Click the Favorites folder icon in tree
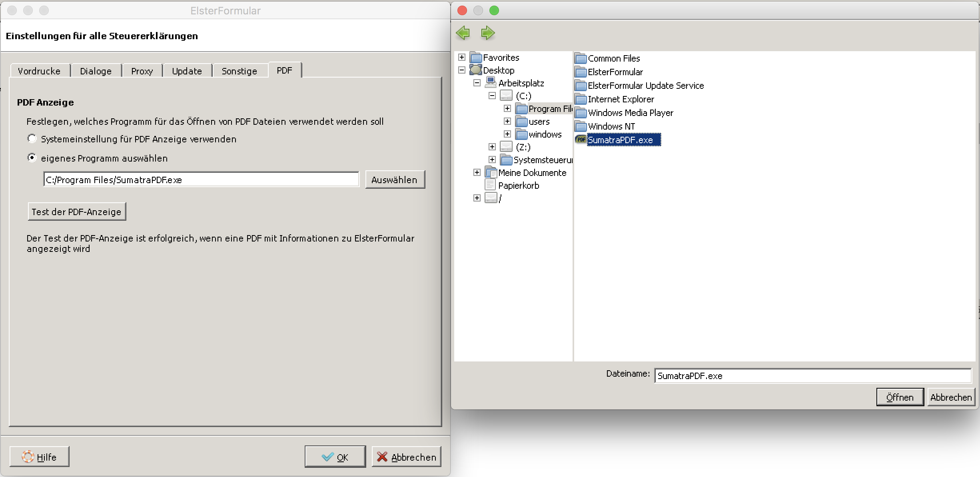Image resolution: width=980 pixels, height=477 pixels. pyautogui.click(x=476, y=58)
